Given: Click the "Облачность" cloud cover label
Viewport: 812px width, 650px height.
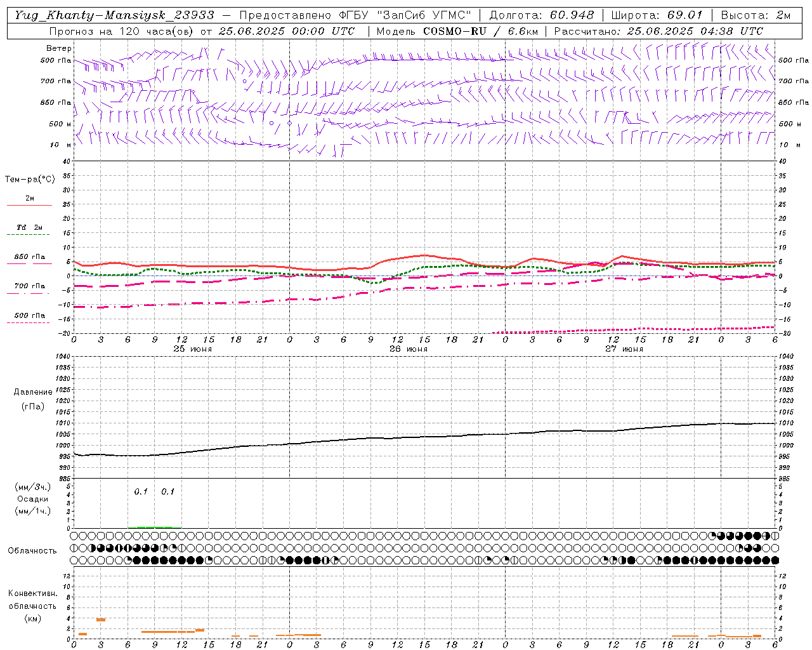Looking at the screenshot, I should click(x=32, y=550).
